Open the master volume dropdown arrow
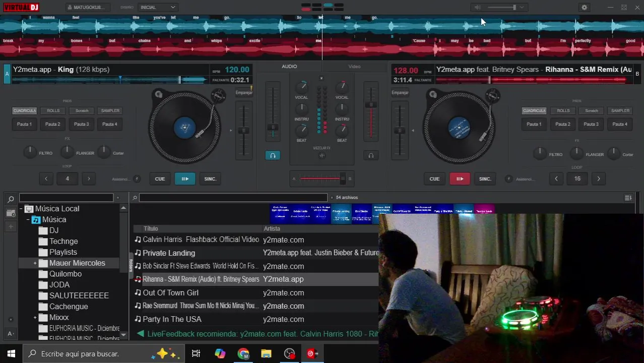Screen dimensions: 644x363 (522, 7)
